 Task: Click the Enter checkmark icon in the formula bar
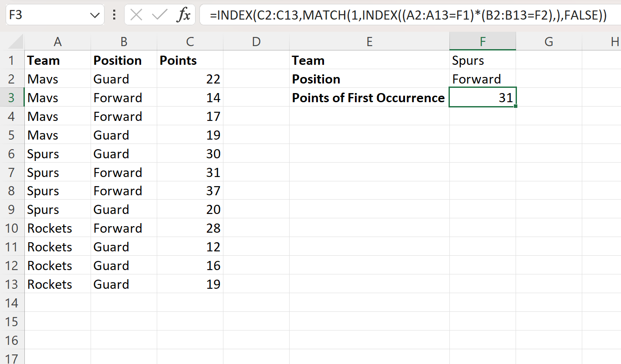point(160,15)
